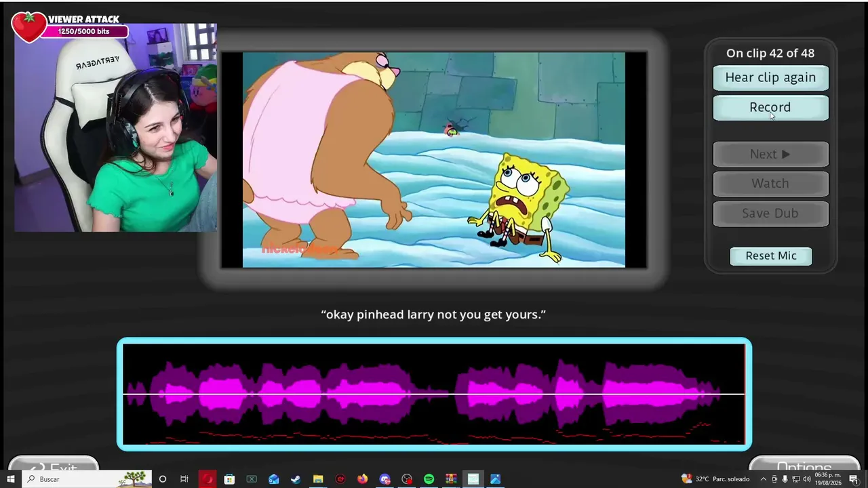Click the Save Dub button

tap(770, 213)
